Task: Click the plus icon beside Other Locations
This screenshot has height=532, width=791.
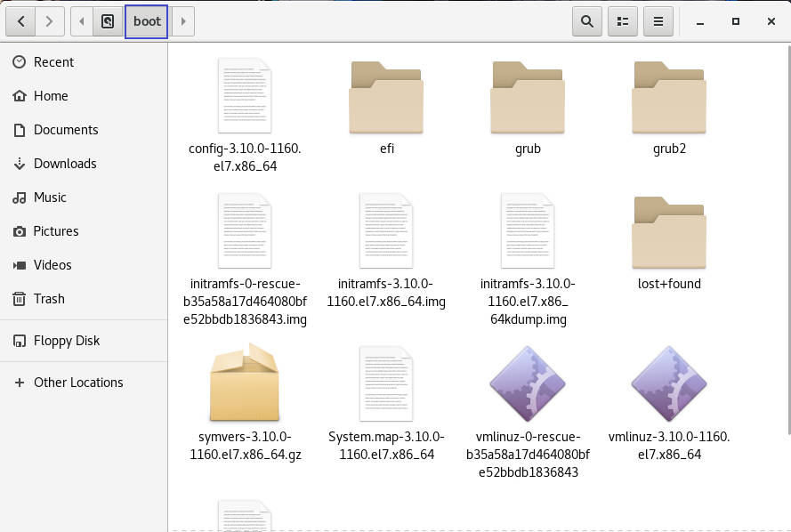Action: [x=20, y=383]
